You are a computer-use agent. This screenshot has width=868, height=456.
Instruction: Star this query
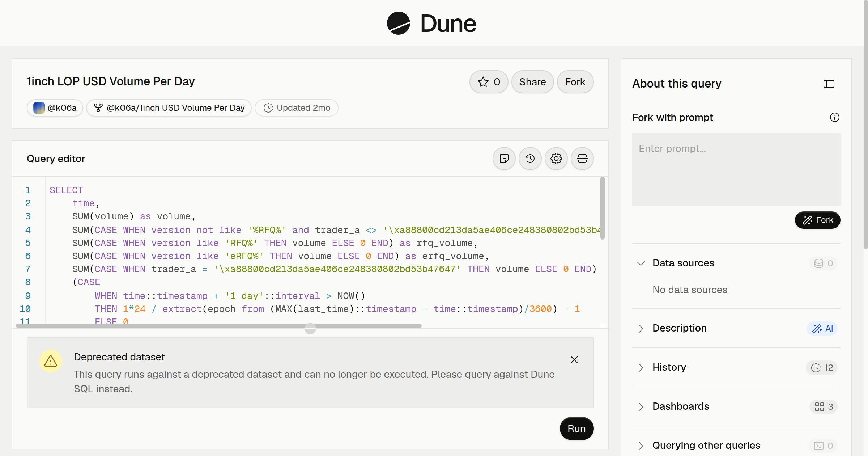(489, 82)
